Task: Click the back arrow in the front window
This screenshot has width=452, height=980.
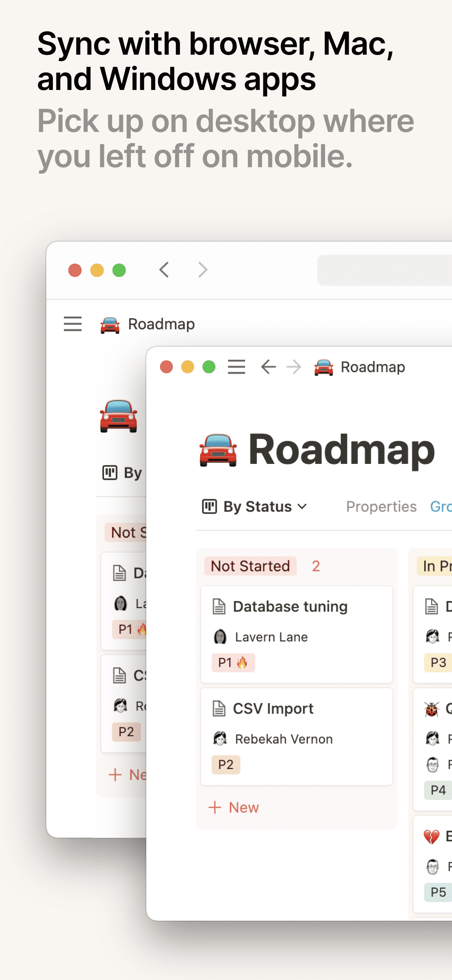Action: pyautogui.click(x=268, y=367)
